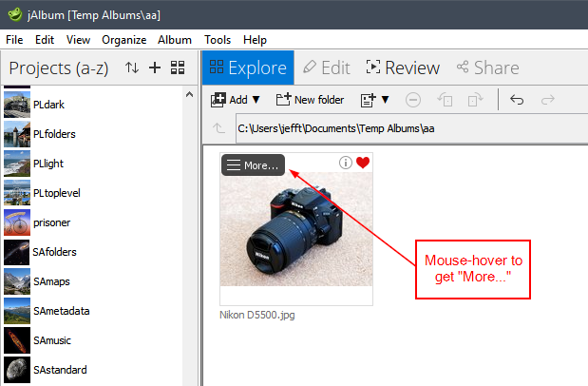Open the PLtoplevel project
The height and width of the screenshot is (386, 588).
click(x=57, y=193)
